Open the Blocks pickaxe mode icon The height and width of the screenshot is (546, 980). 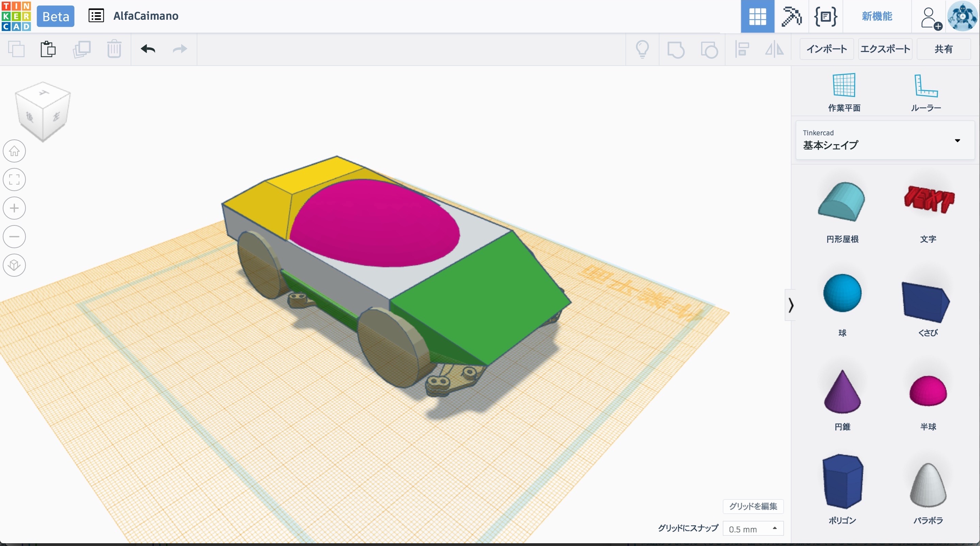tap(791, 16)
